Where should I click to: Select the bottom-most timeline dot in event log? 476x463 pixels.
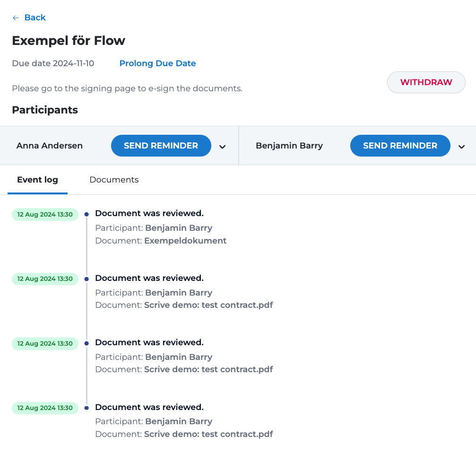[87, 408]
